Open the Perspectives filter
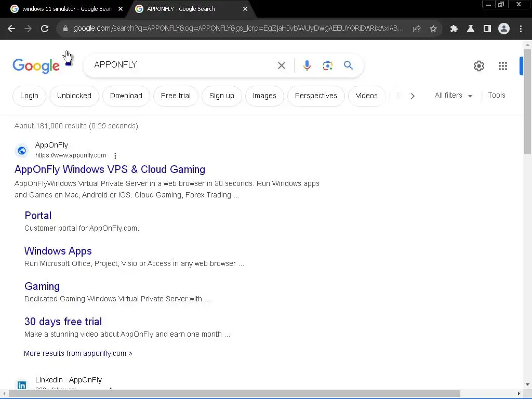 tap(316, 96)
